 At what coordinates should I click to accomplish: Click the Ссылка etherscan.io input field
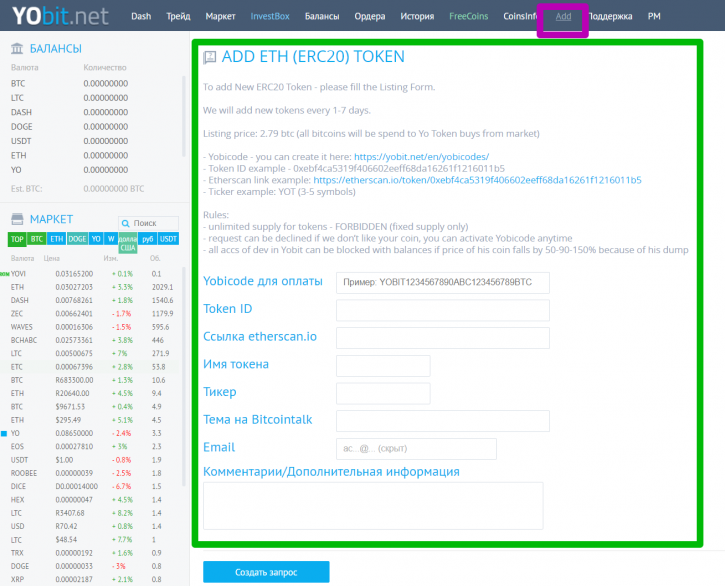(442, 338)
